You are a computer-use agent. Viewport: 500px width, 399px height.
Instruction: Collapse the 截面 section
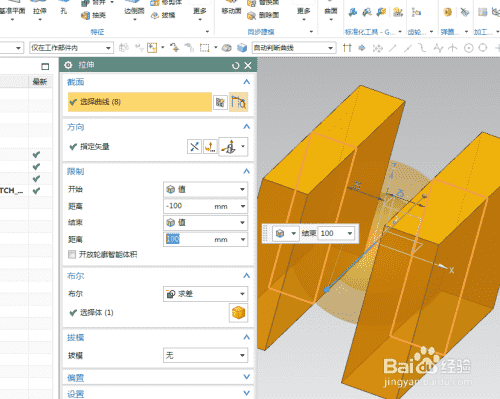(x=246, y=82)
